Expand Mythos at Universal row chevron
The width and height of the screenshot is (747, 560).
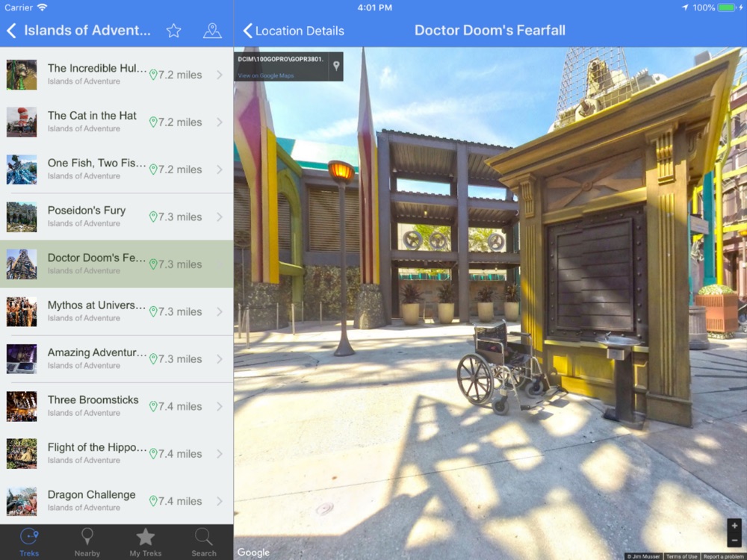(220, 311)
